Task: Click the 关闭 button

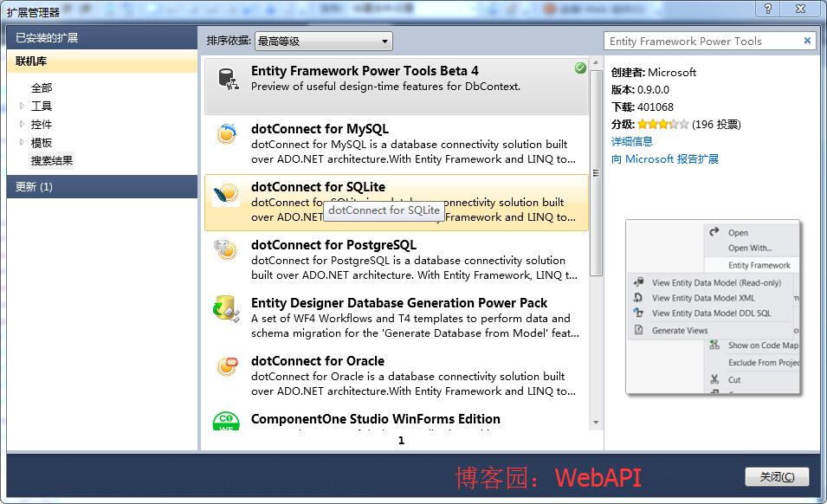Action: click(x=776, y=477)
